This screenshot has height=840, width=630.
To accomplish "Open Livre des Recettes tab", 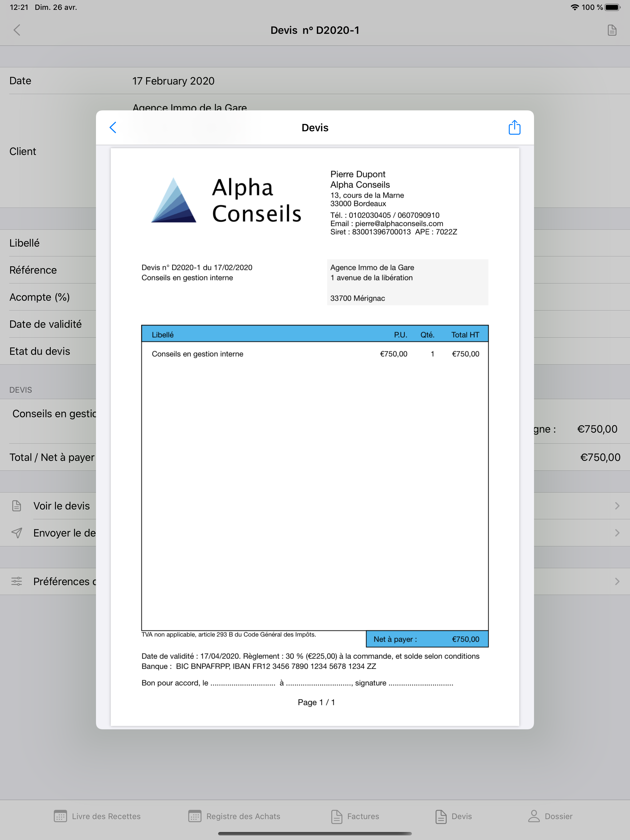I will (x=97, y=816).
